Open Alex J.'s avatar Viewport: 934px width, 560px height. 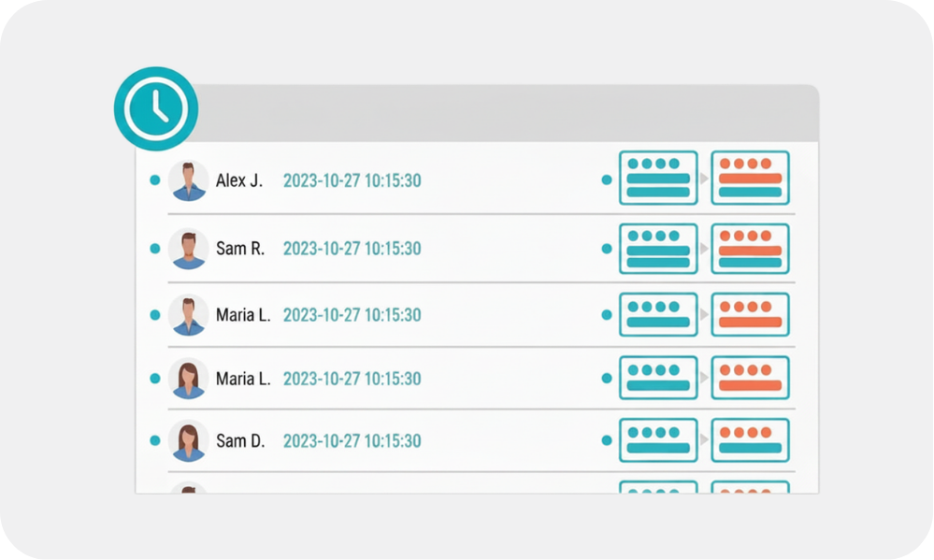click(189, 180)
